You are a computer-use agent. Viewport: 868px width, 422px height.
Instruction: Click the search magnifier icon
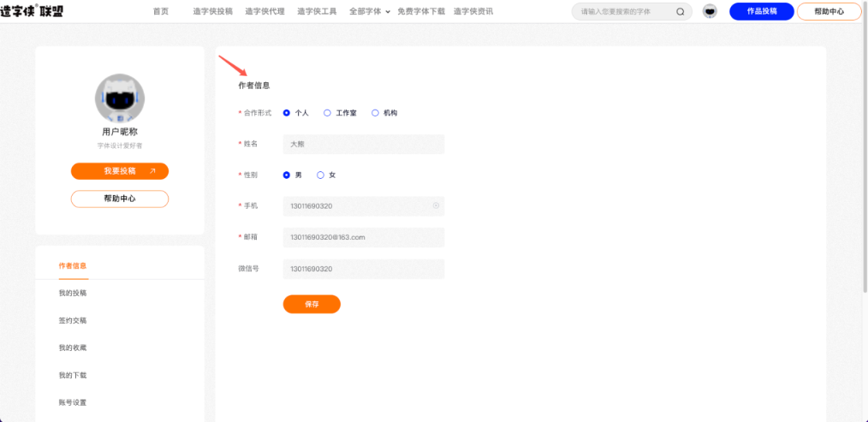pos(681,12)
